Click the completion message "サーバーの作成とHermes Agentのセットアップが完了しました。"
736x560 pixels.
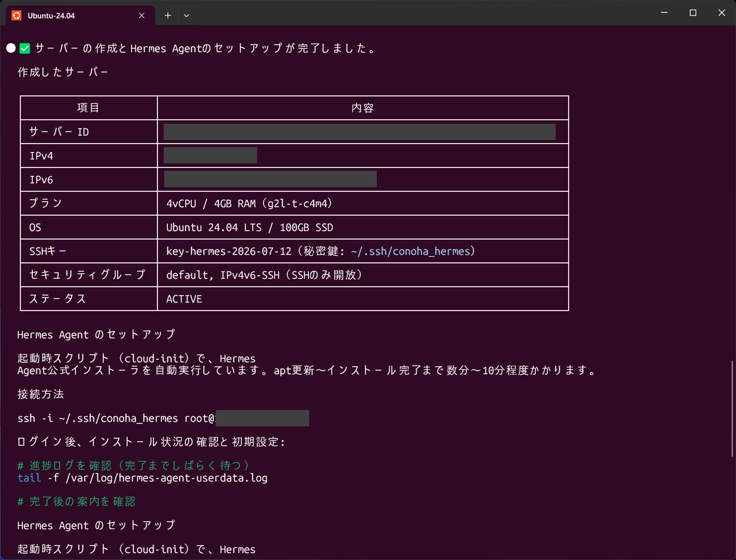206,48
